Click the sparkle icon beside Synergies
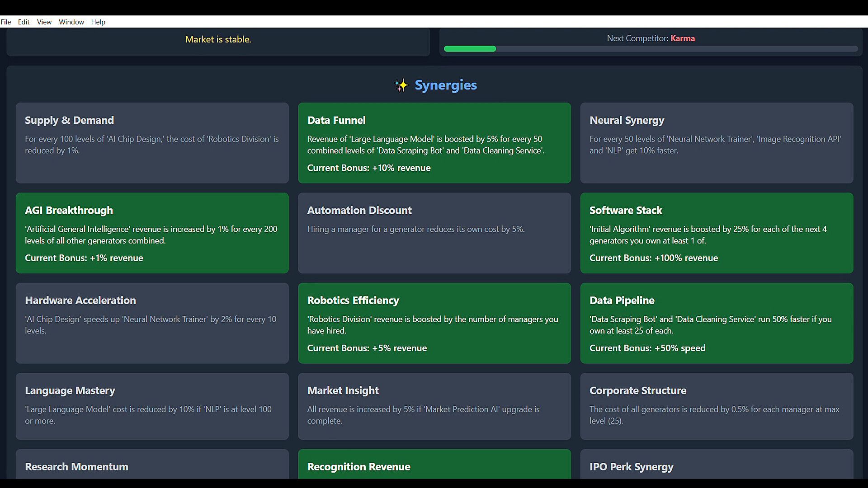The height and width of the screenshot is (488, 868). 401,85
